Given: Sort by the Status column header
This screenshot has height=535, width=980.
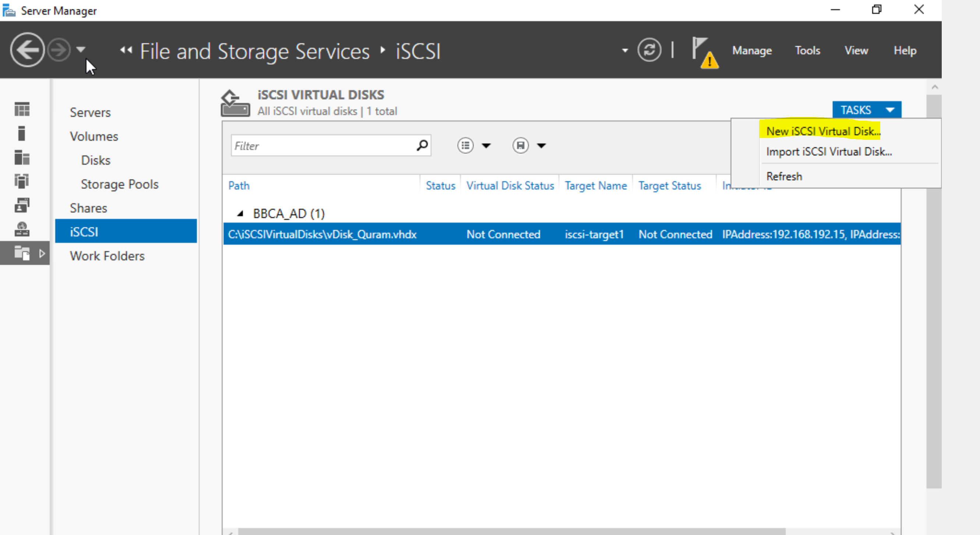Looking at the screenshot, I should click(440, 186).
